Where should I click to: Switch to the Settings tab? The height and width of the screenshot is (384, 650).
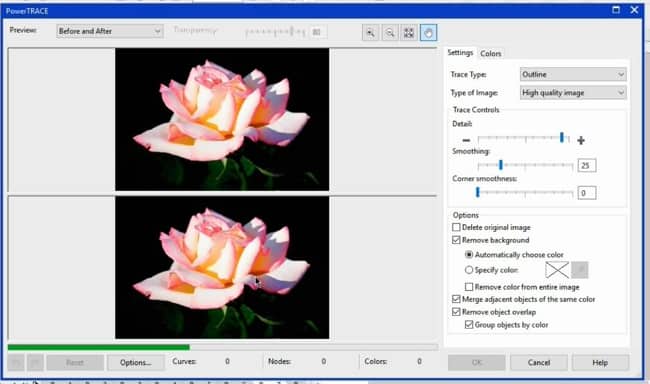(x=460, y=53)
